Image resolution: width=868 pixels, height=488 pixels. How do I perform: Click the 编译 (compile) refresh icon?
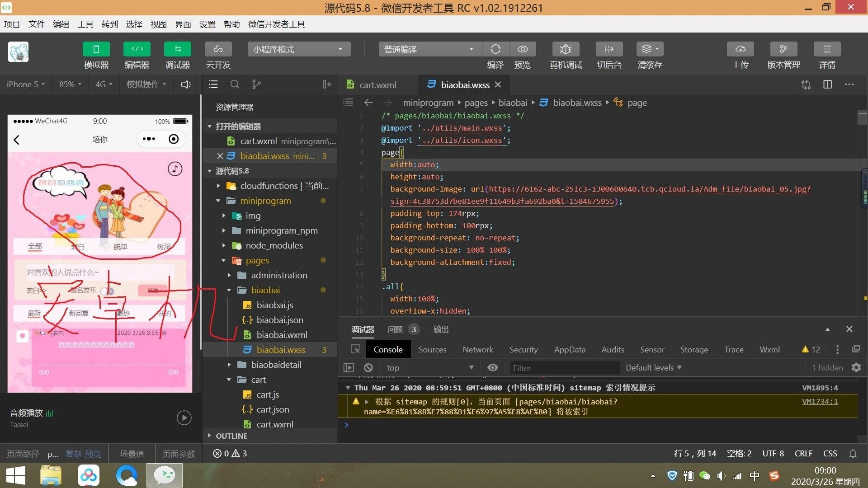495,49
